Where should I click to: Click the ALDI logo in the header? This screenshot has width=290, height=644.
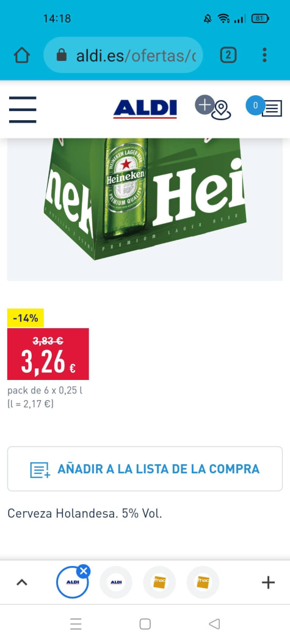(x=145, y=109)
